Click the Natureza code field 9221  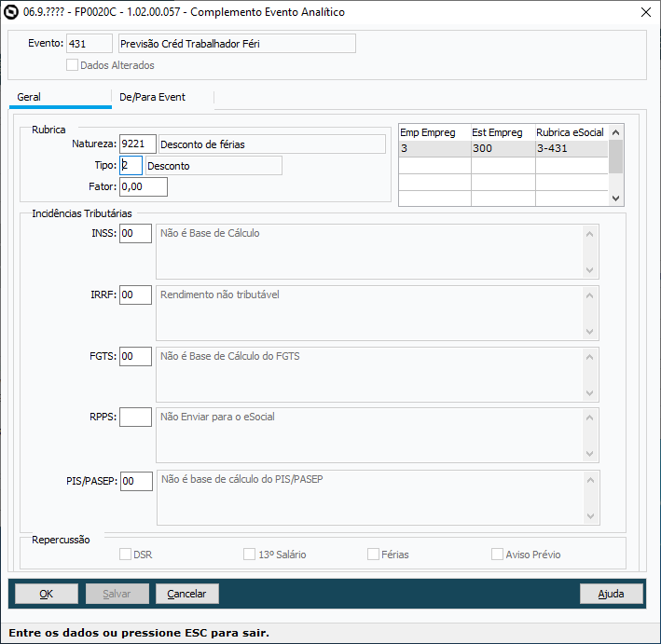pos(138,144)
